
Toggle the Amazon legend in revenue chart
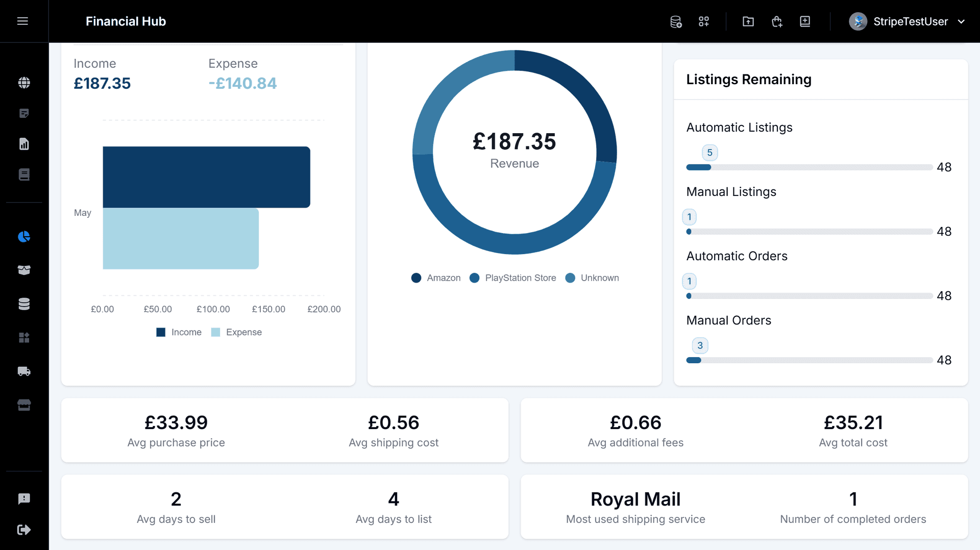(x=436, y=278)
